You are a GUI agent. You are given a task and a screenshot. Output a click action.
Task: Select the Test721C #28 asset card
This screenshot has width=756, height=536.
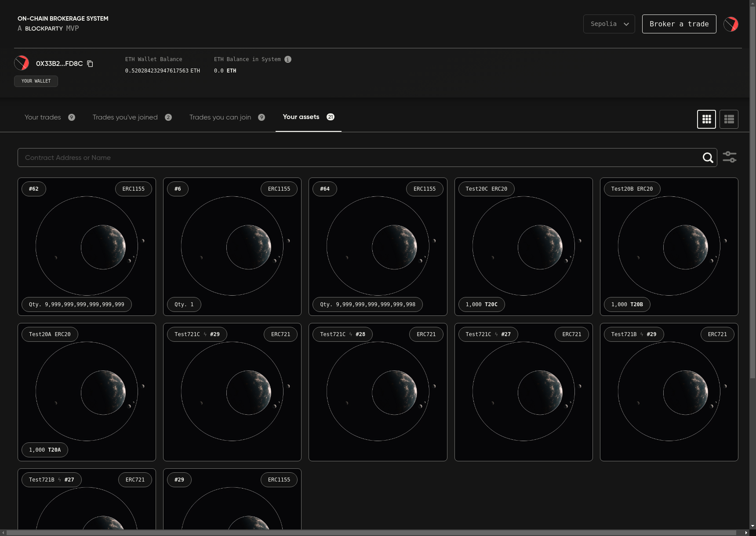[x=378, y=392]
